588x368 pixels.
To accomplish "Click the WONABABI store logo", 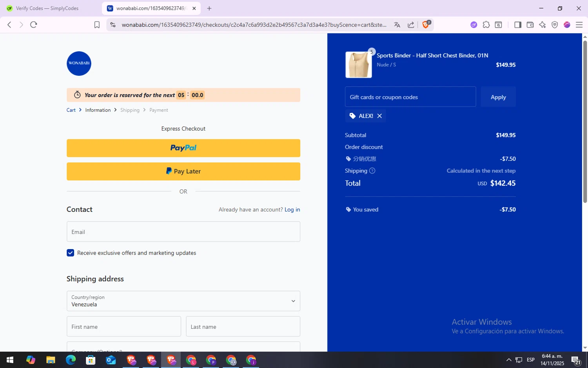I will (79, 63).
